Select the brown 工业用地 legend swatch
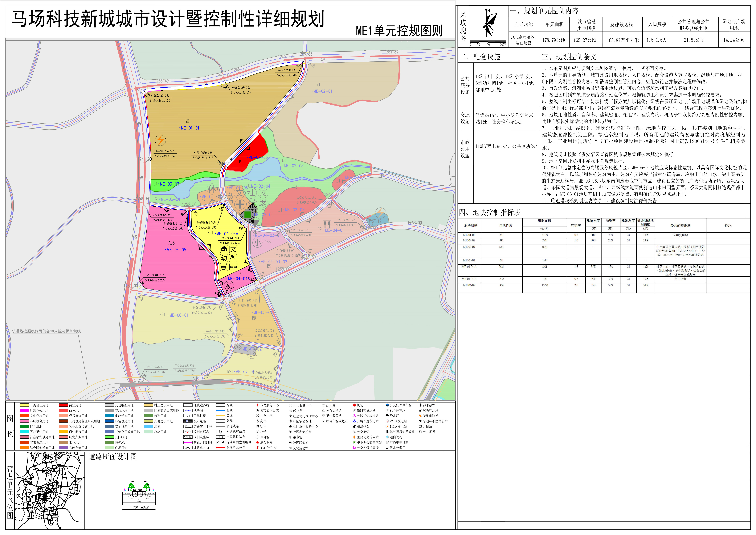 [x=63, y=442]
